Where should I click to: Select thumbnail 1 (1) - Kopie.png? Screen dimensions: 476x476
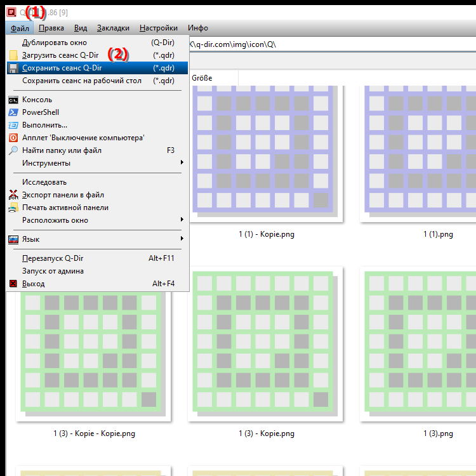click(266, 154)
